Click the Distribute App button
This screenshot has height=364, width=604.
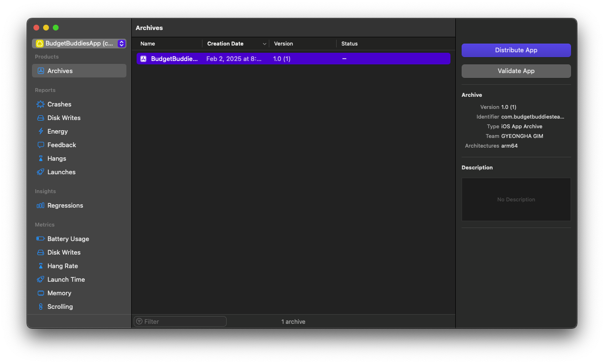(x=516, y=50)
